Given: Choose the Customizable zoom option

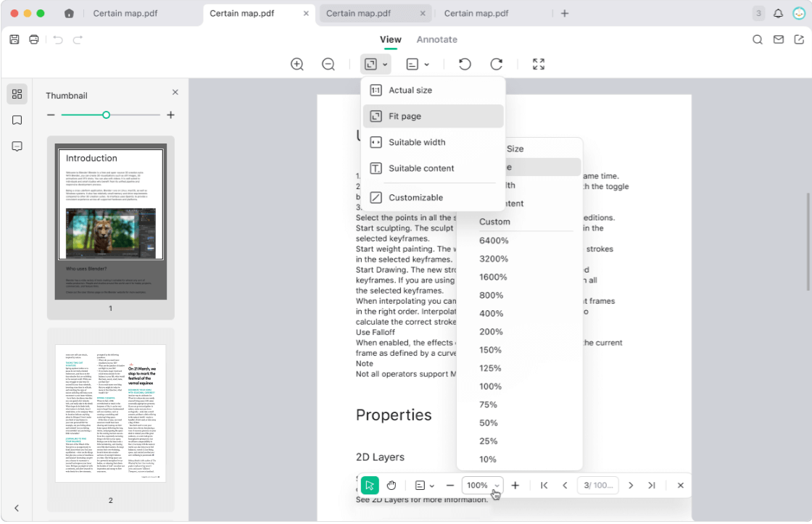Looking at the screenshot, I should [x=433, y=198].
